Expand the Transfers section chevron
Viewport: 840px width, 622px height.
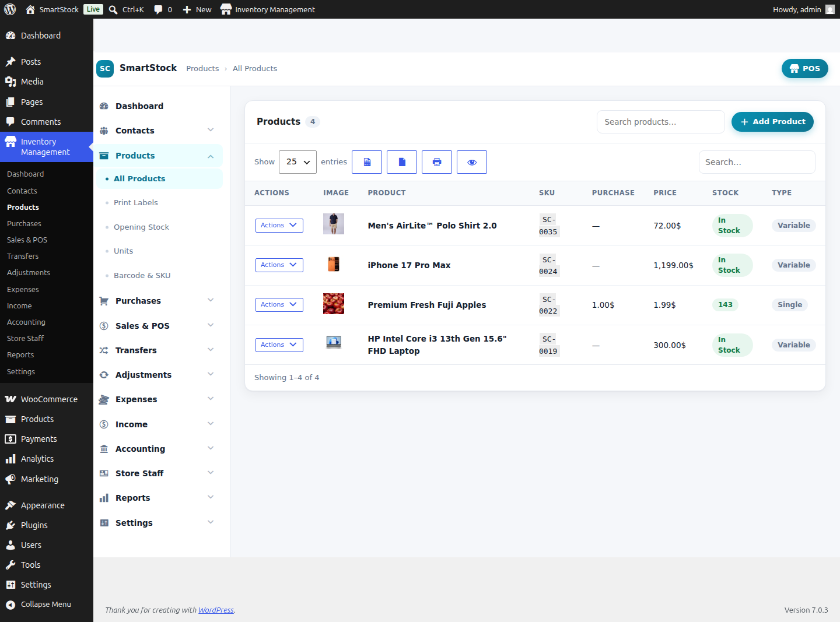[211, 350]
